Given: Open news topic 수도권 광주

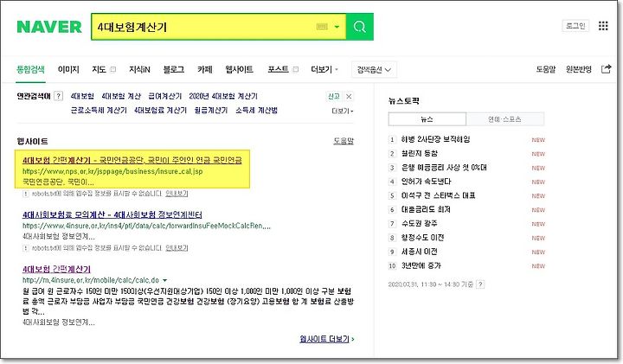Looking at the screenshot, I should click(x=419, y=223).
